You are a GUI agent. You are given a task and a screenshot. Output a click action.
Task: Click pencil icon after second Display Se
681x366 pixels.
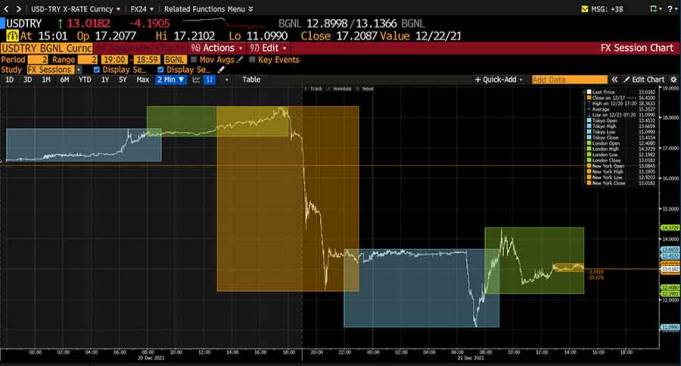tap(221, 69)
